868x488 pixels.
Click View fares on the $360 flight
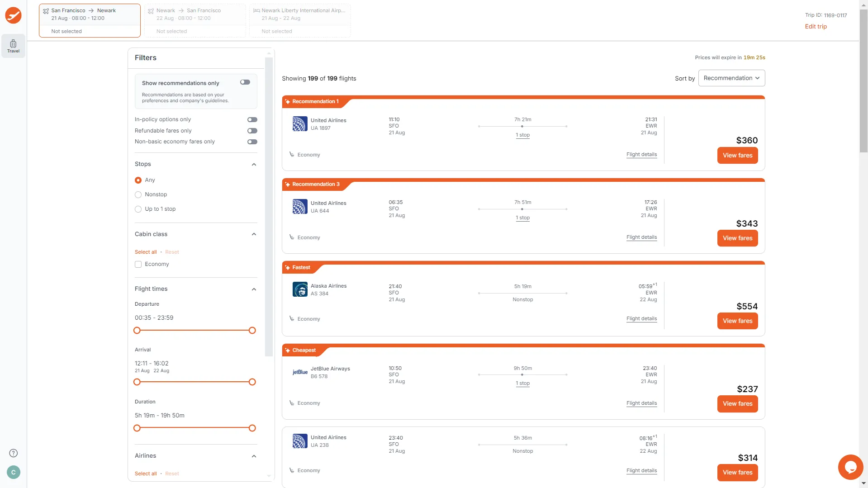pos(737,155)
